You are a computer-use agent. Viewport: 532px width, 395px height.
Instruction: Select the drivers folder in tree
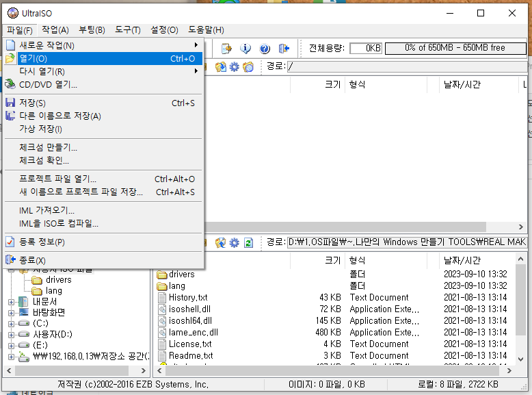tap(58, 280)
